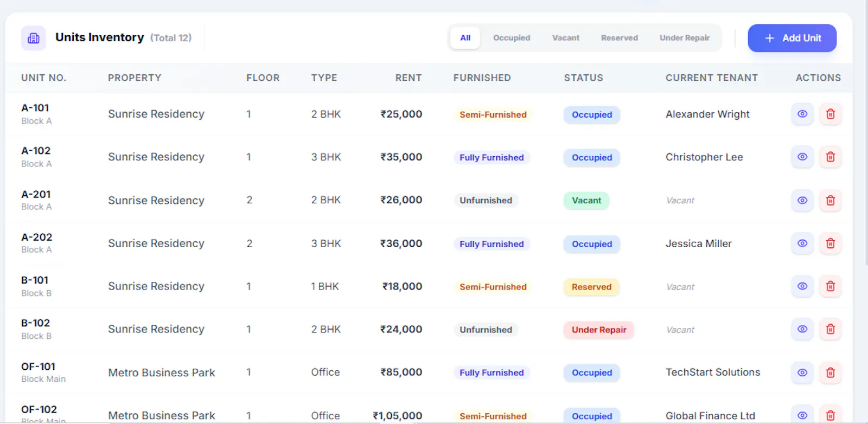
Task: Delete unit B-101
Action: 830,286
